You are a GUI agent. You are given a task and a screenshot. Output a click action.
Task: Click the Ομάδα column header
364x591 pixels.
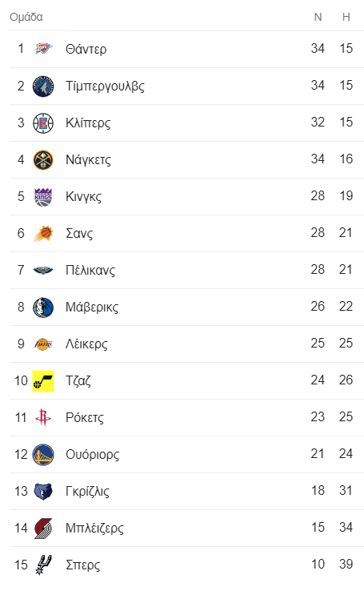pos(26,17)
